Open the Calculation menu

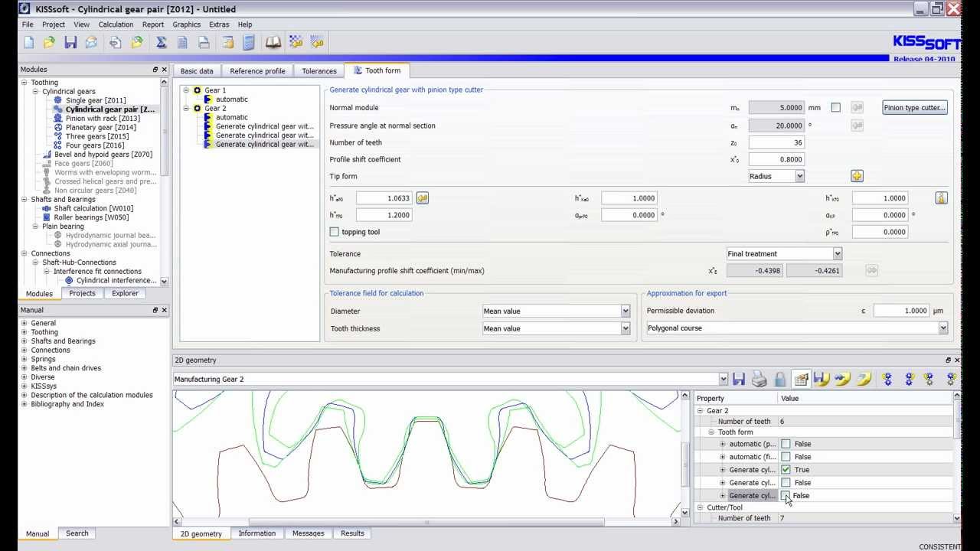coord(116,24)
